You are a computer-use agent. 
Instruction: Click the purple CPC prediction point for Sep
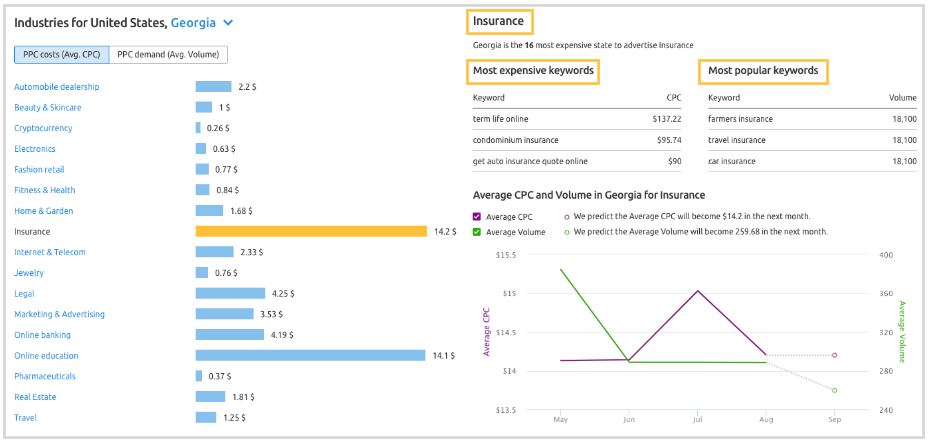tap(834, 355)
